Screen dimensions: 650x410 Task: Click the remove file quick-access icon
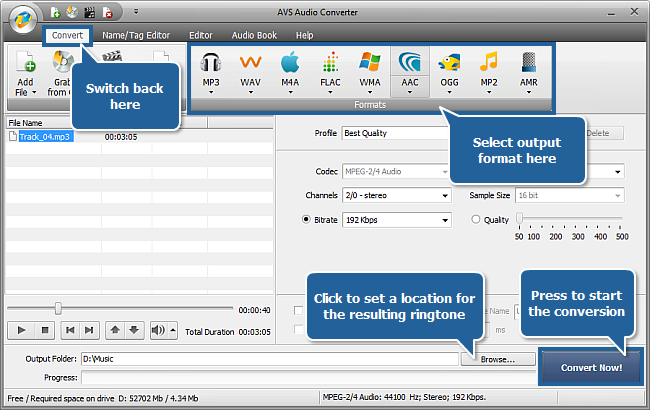point(107,13)
